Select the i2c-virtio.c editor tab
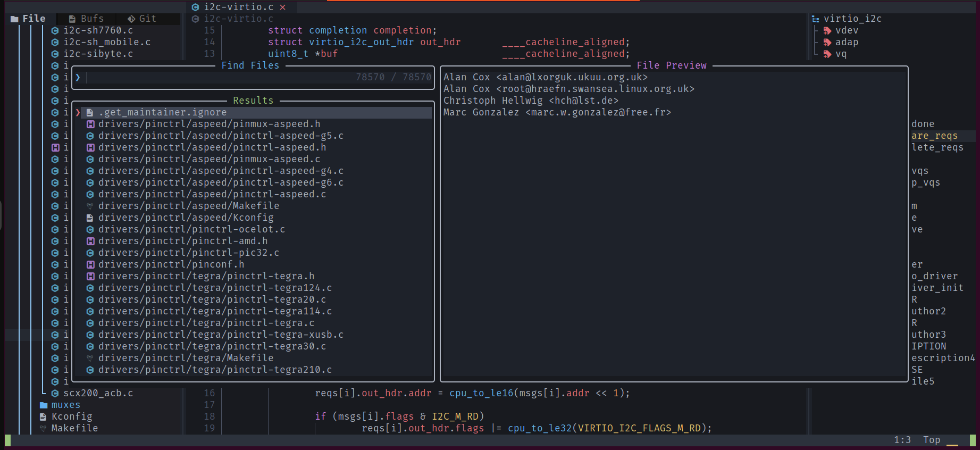 tap(238, 7)
